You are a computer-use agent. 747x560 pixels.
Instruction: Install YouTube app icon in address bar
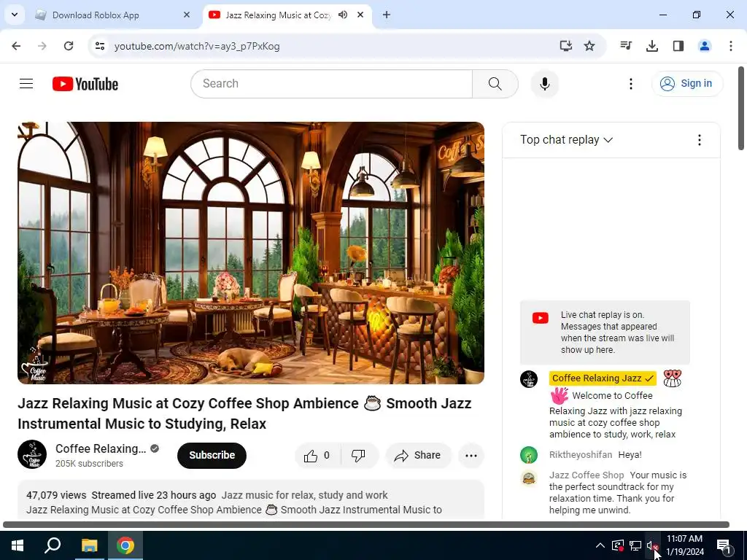click(565, 46)
